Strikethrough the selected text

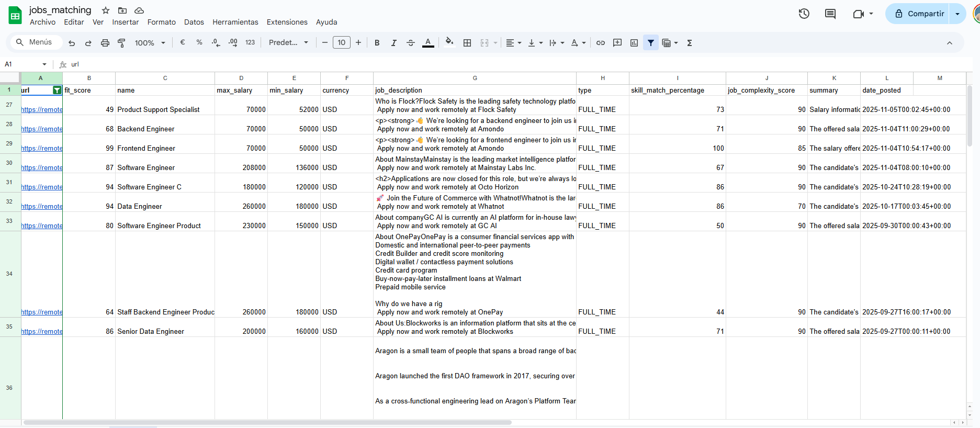pyautogui.click(x=411, y=43)
